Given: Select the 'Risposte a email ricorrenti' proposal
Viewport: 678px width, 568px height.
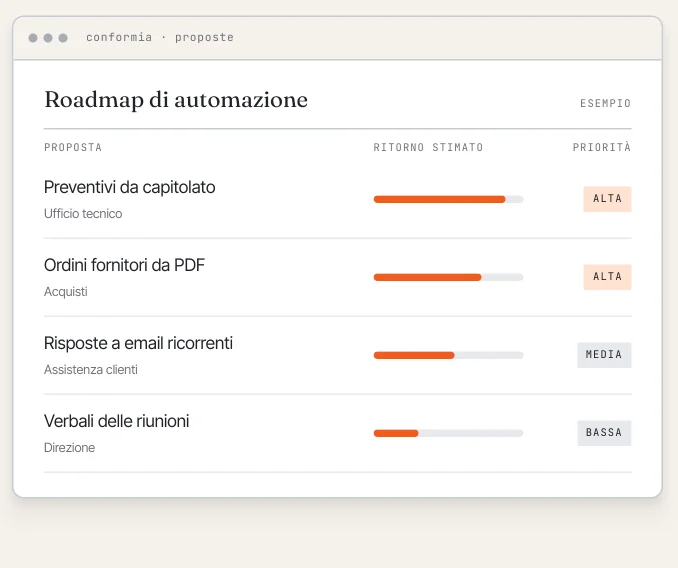Looking at the screenshot, I should tap(138, 343).
